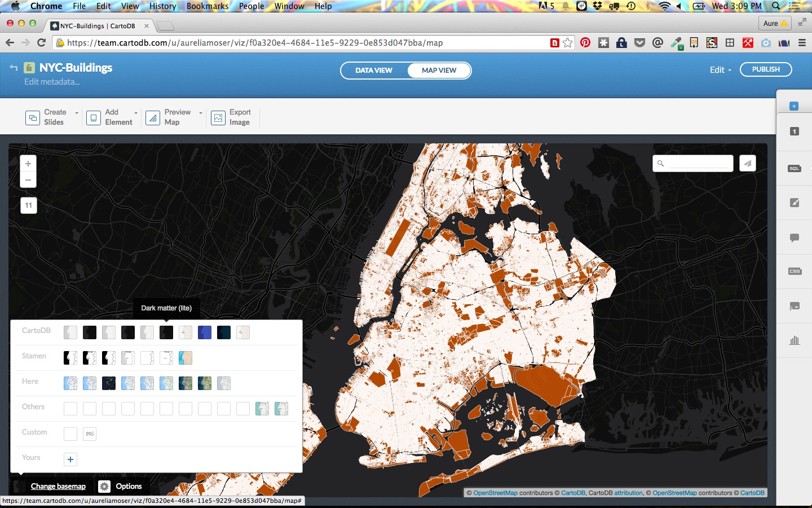This screenshot has height=508, width=812.
Task: Open the wizards paintbrush icon in sidebar
Action: coord(794,203)
